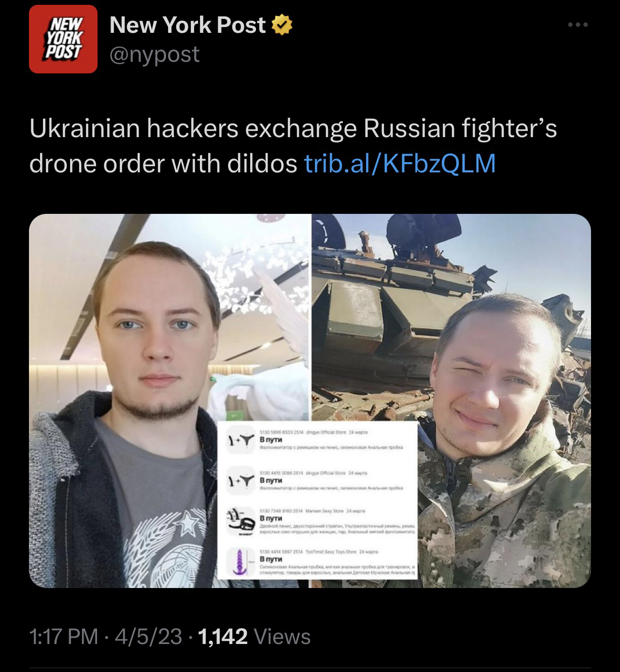The height and width of the screenshot is (672, 620).
Task: Click the third order's harness product icon
Action: (240, 521)
